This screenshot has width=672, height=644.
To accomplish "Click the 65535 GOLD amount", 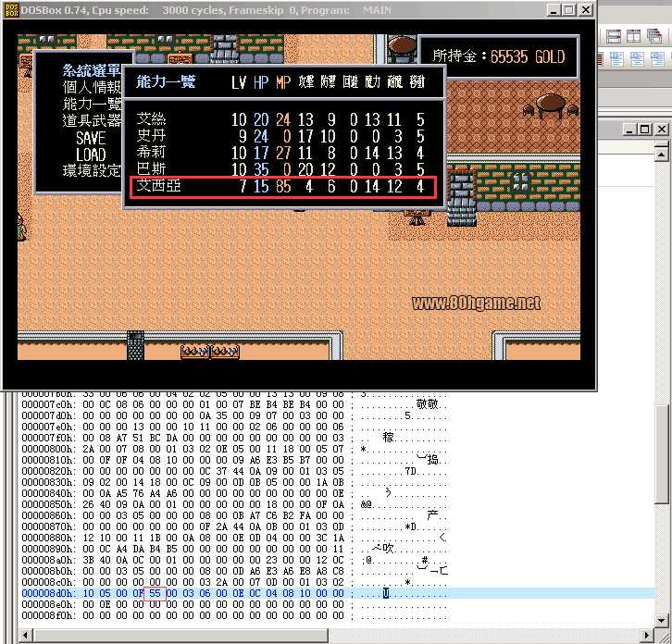I will tap(528, 56).
